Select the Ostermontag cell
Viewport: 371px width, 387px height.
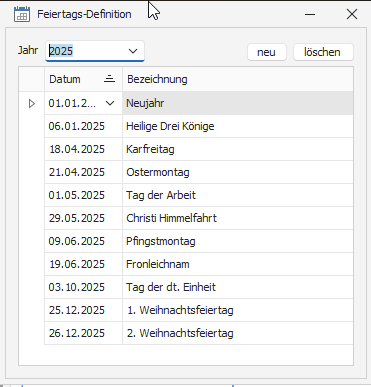238,172
